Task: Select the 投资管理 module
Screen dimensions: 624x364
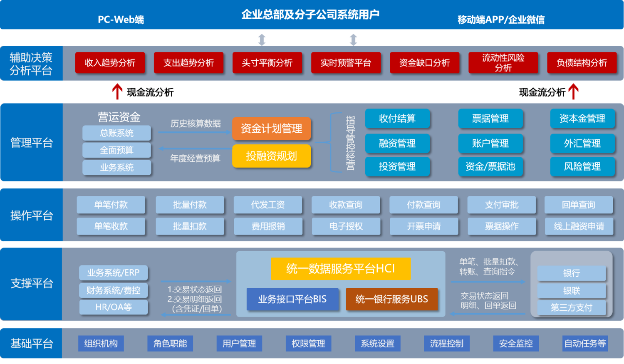Action: pyautogui.click(x=397, y=167)
